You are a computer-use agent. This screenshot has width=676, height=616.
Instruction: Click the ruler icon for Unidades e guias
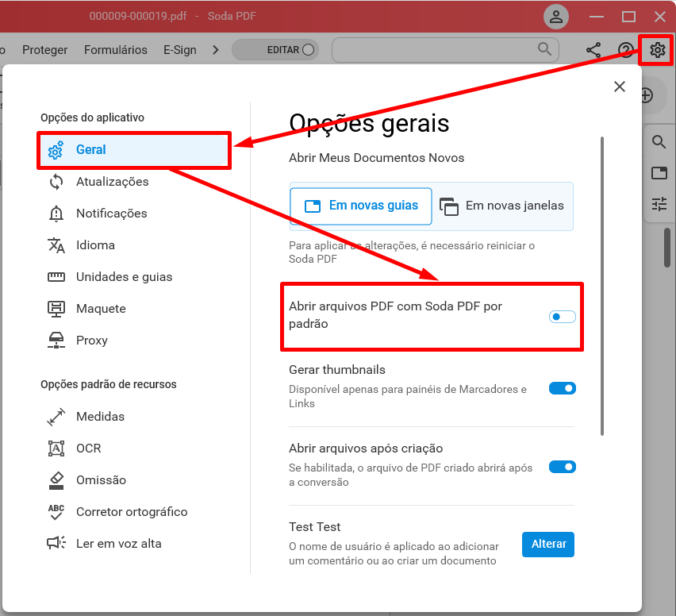click(x=56, y=277)
